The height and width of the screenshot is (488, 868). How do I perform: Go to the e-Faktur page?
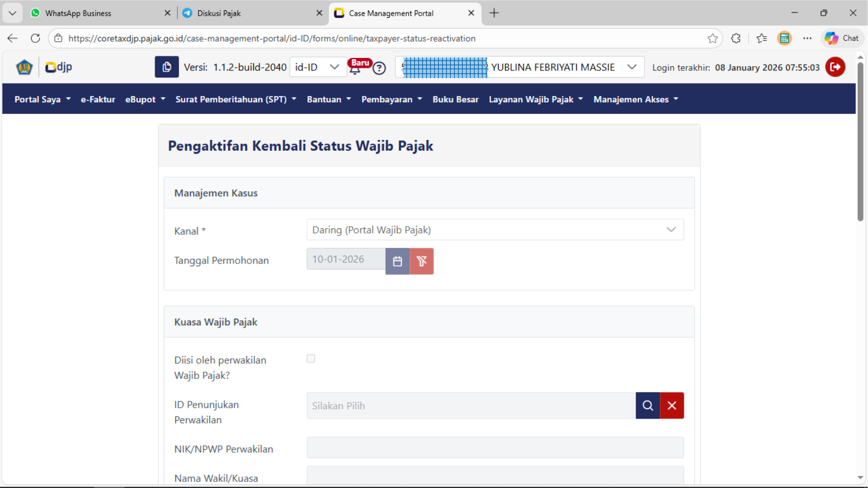click(98, 99)
